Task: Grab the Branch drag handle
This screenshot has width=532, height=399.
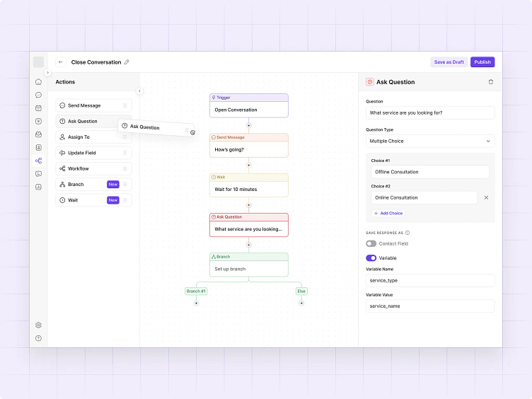Action: pyautogui.click(x=125, y=184)
